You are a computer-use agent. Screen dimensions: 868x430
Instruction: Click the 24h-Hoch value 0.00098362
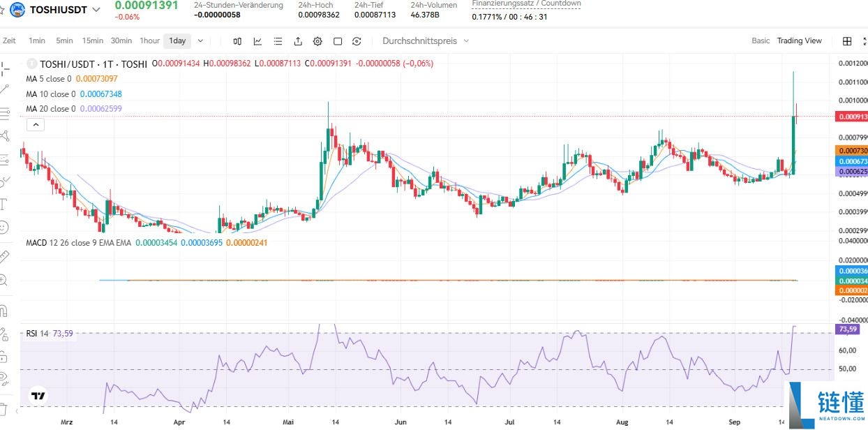tap(319, 15)
